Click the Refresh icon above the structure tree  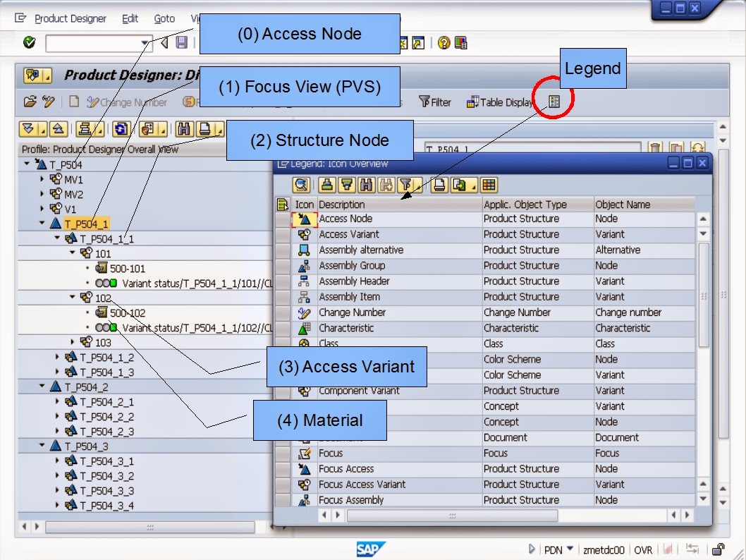point(121,128)
